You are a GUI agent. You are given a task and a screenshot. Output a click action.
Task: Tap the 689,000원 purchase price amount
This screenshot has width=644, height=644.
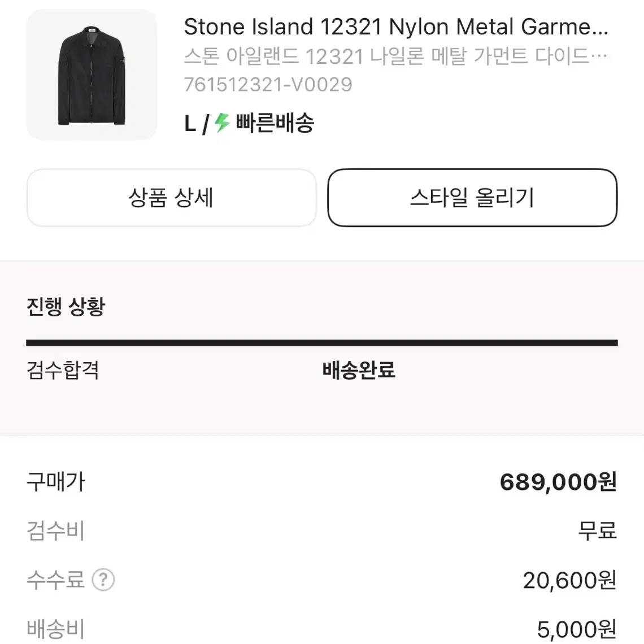(558, 481)
